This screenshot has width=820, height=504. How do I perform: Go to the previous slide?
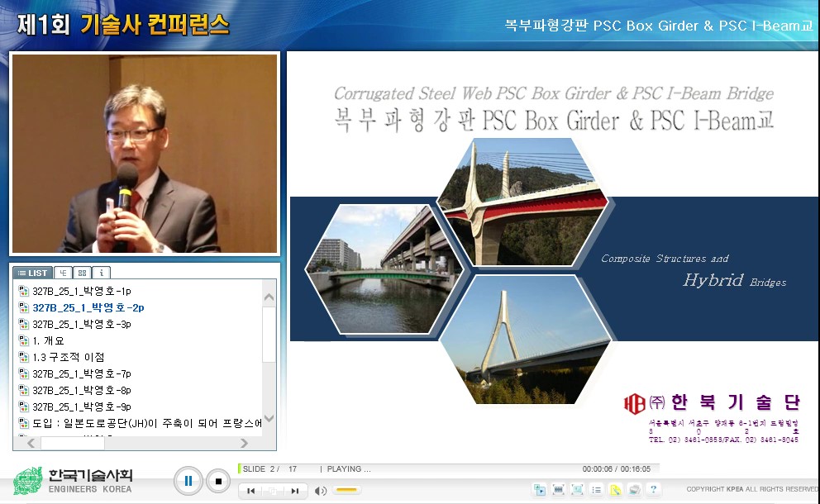(x=250, y=491)
